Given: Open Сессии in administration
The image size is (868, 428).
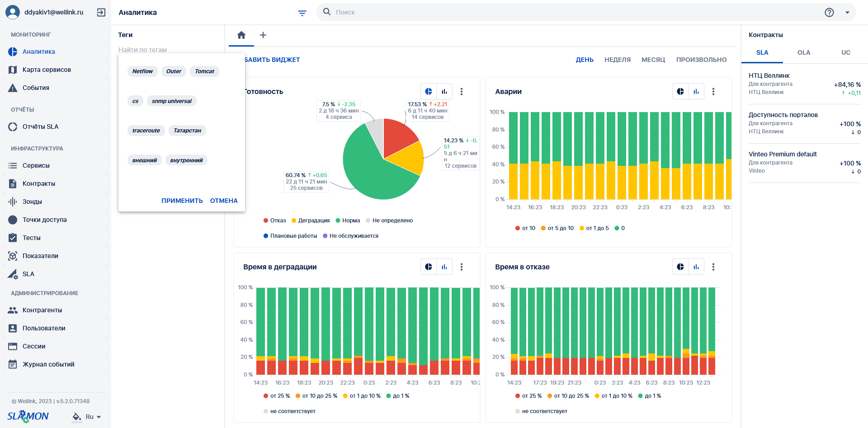Looking at the screenshot, I should coord(55,346).
